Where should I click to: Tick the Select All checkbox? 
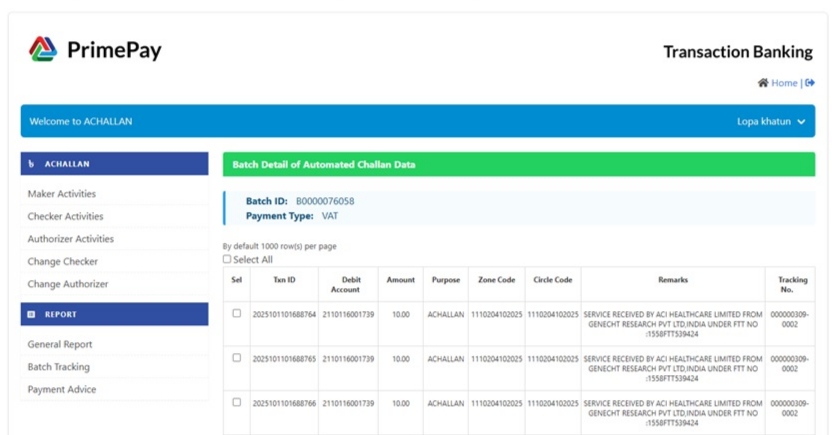pyautogui.click(x=227, y=259)
